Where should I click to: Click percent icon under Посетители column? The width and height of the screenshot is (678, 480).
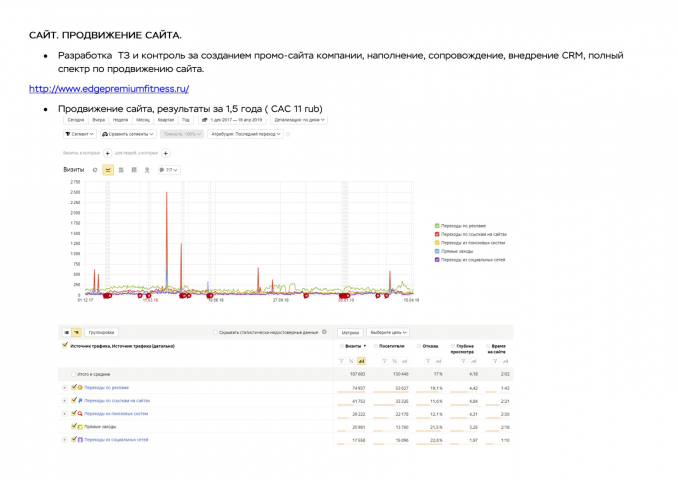click(394, 361)
